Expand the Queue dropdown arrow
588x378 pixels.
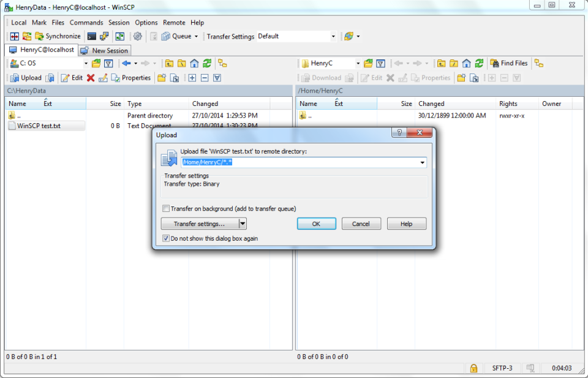(x=196, y=36)
